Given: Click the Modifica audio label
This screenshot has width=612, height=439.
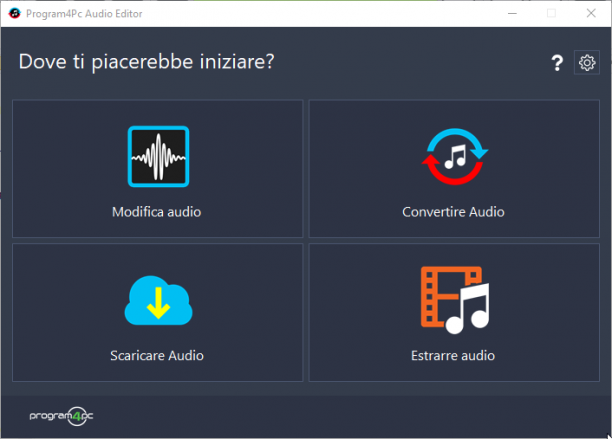Looking at the screenshot, I should (x=157, y=212).
